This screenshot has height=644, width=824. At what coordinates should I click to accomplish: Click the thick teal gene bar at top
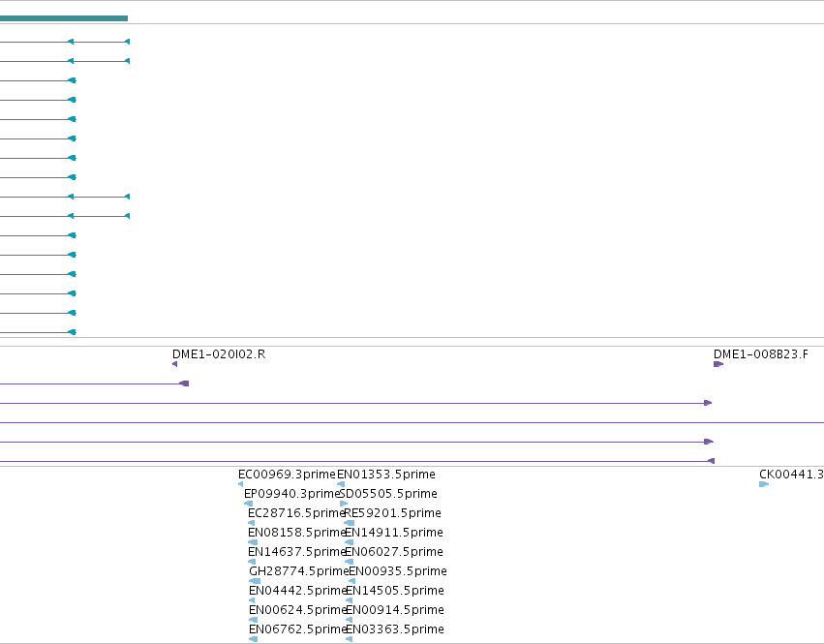[x=64, y=18]
